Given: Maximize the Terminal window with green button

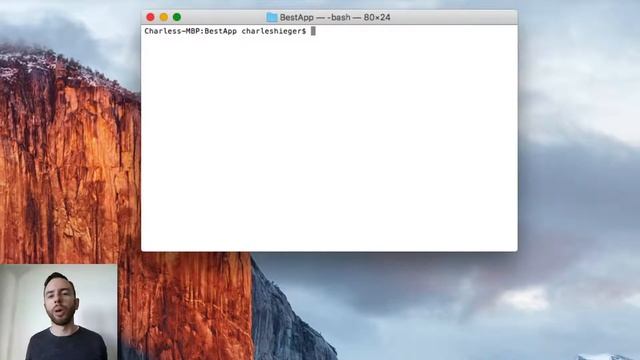Looking at the screenshot, I should [x=177, y=17].
